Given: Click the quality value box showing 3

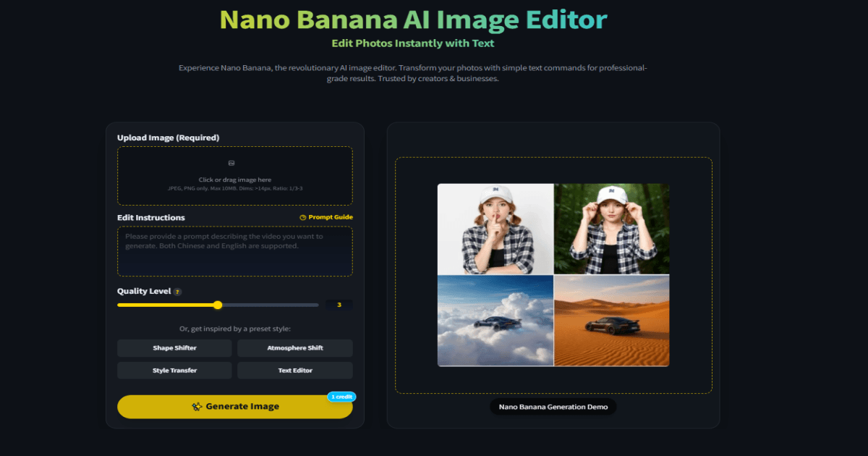Looking at the screenshot, I should pyautogui.click(x=339, y=305).
